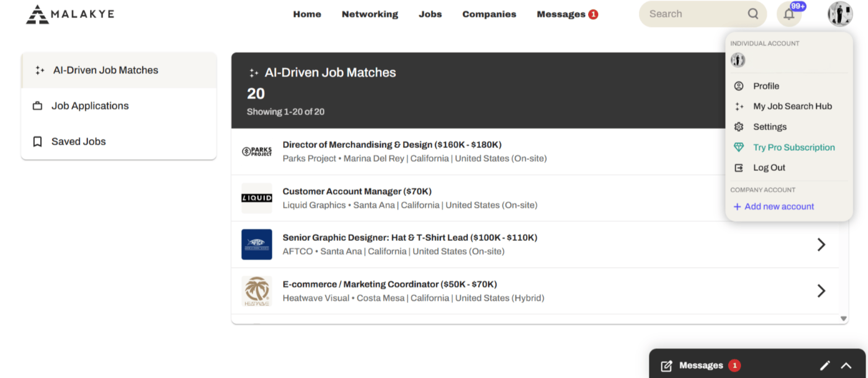The width and height of the screenshot is (868, 378).
Task: Click the Try Pro Subscription link
Action: [x=794, y=147]
